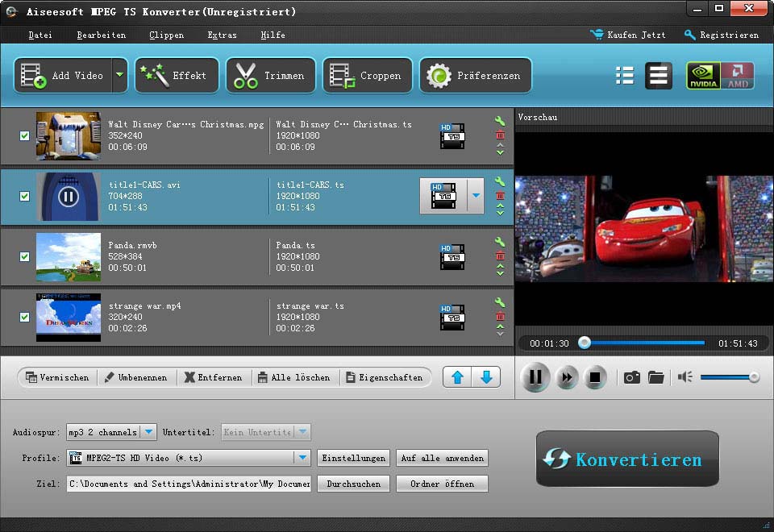This screenshot has height=532, width=774.
Task: Click Ordner öffnen button
Action: (443, 484)
